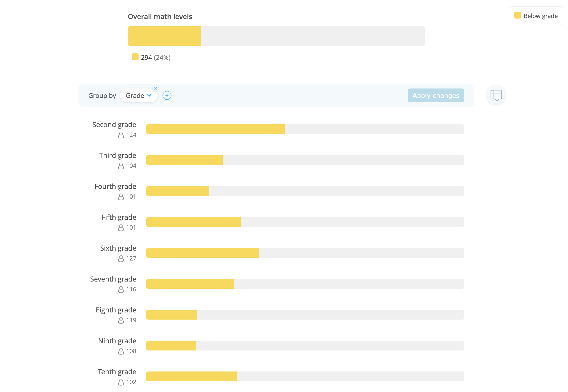Image resolution: width=568 pixels, height=392 pixels.
Task: Remove the Grade grouping via its x button
Action: (x=156, y=88)
